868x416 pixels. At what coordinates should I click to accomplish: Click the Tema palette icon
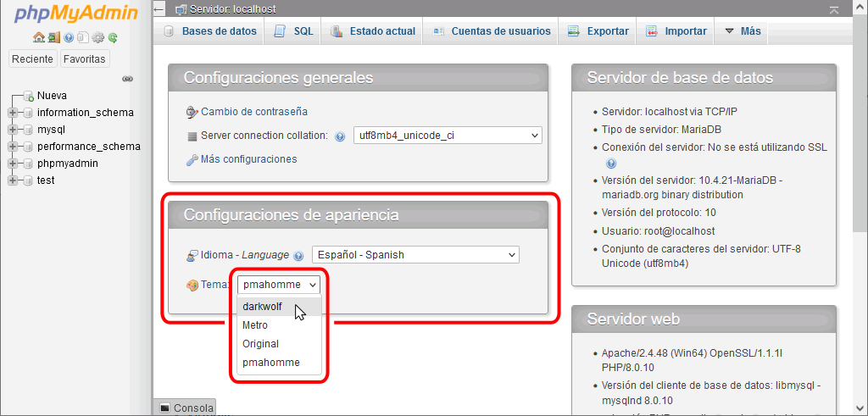(192, 286)
